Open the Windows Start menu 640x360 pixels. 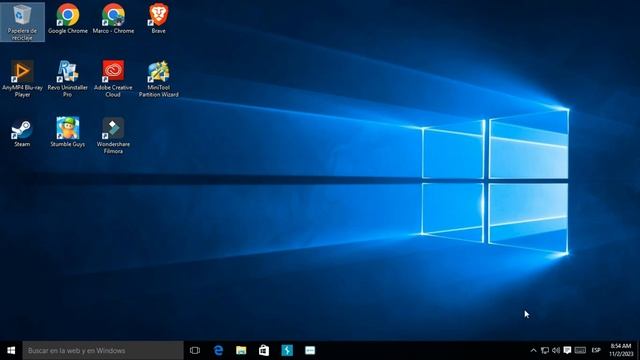click(11, 350)
